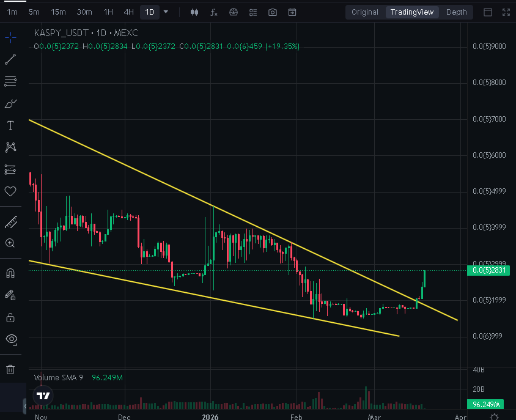Click the +19.35% change value
The height and width of the screenshot is (420, 516).
282,46
